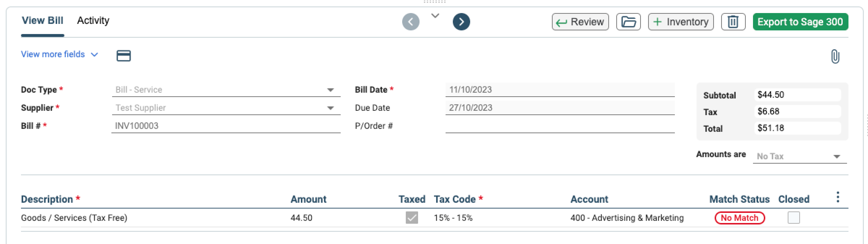Viewport: 868px width, 244px height.
Task: Click Export to Sage 300 button
Action: (800, 22)
